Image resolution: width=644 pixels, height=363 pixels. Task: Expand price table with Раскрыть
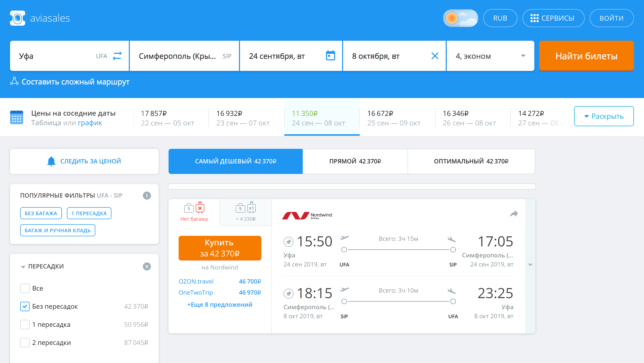[604, 116]
